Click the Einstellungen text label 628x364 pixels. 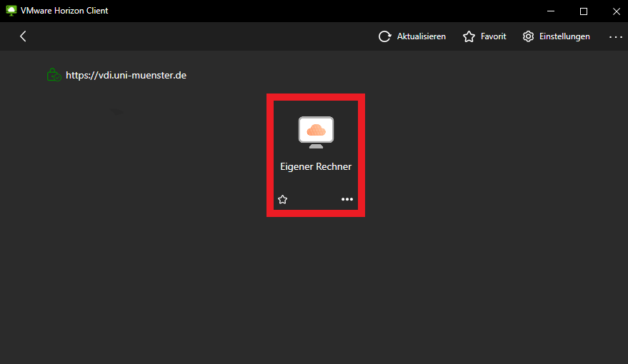point(564,36)
